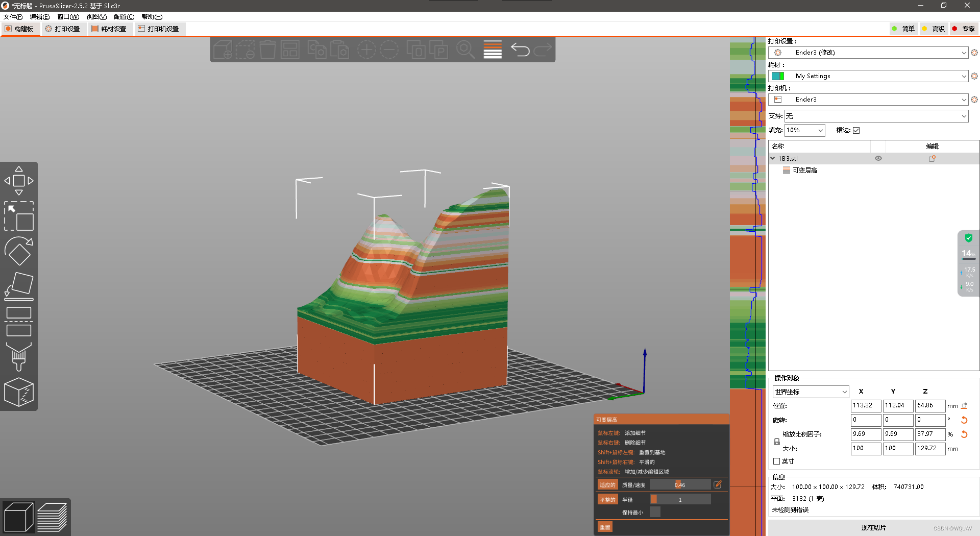Click the Delete object toolbar icon
Screen dimensions: 980x536
pyautogui.click(x=245, y=50)
